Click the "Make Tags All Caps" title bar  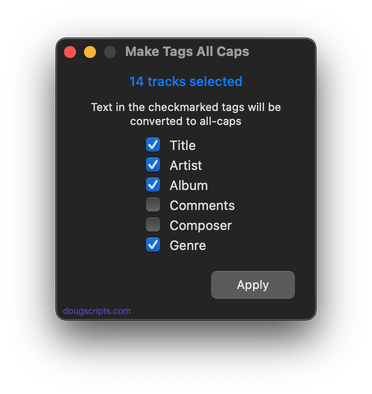tap(187, 52)
